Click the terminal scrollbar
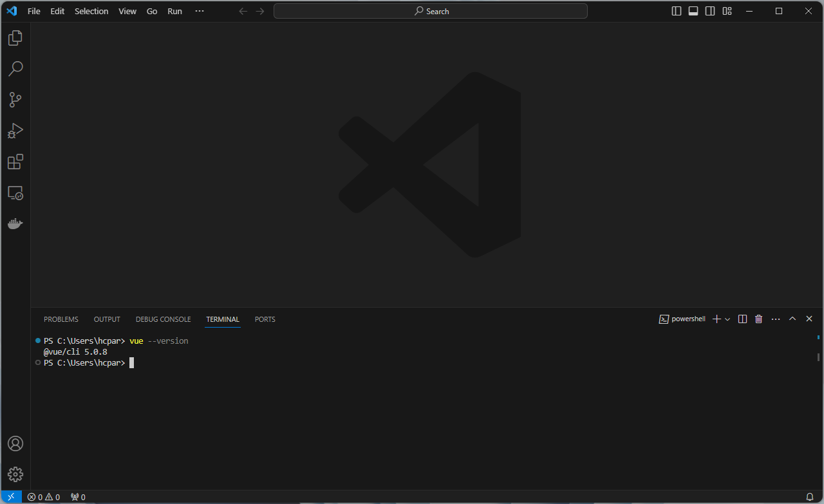Screen dimensions: 824x504 tap(818, 357)
